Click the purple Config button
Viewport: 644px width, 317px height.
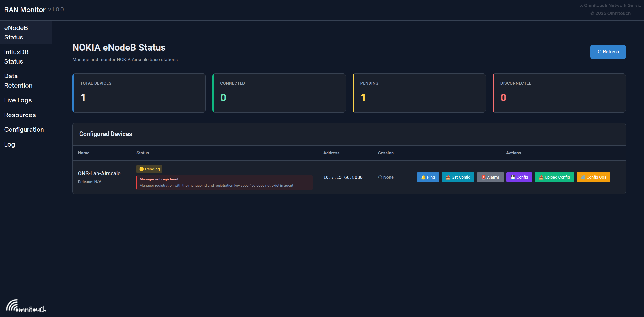tap(519, 177)
